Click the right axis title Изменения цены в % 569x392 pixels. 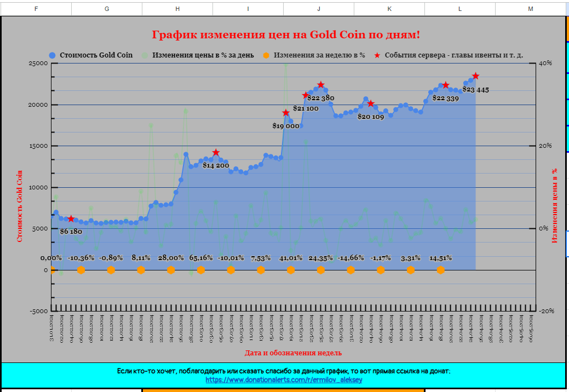pos(554,205)
